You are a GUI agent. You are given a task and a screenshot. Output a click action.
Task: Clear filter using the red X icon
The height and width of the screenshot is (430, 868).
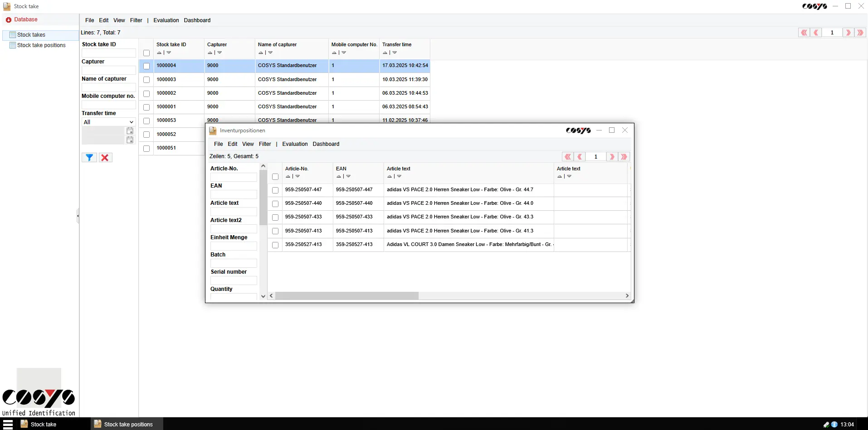coord(105,158)
